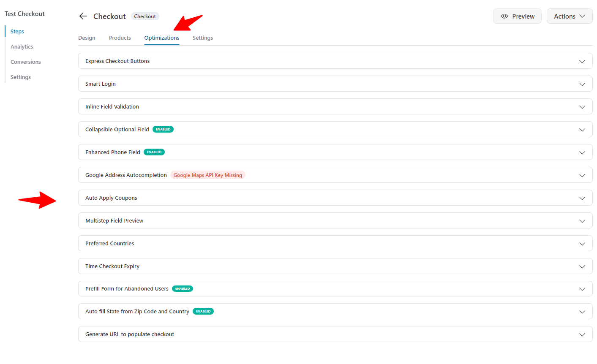The width and height of the screenshot is (597, 364).
Task: Click the Inline Field Validation label
Action: 112,106
